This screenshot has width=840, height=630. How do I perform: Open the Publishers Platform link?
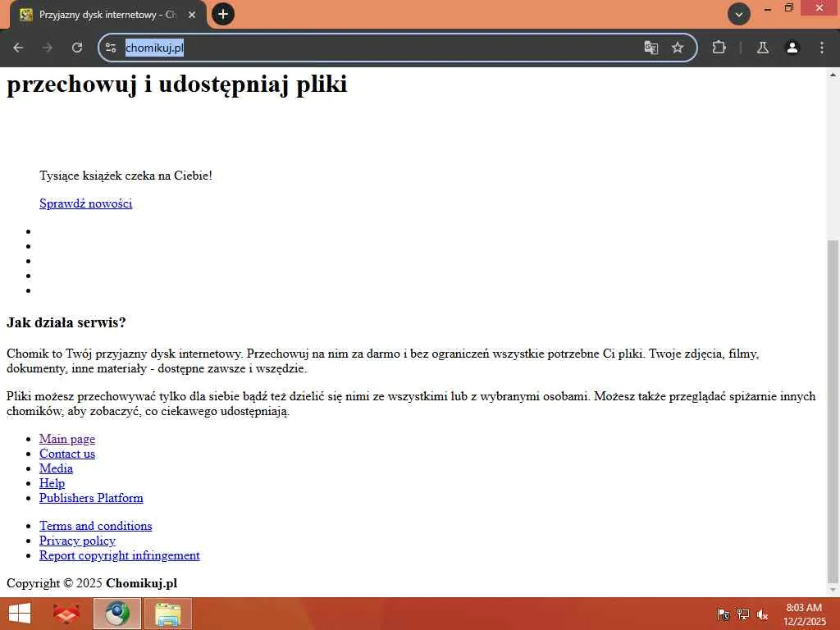click(91, 498)
